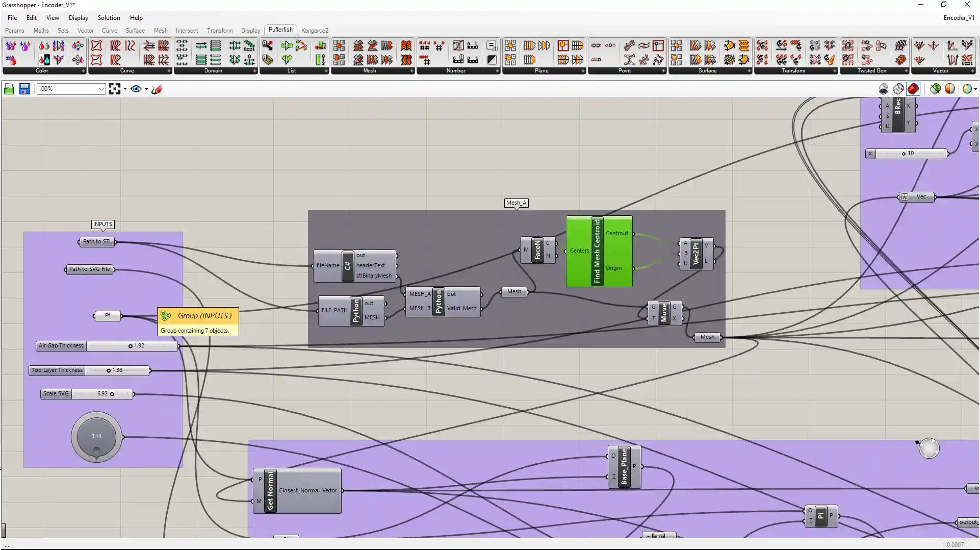Open file with green folder icon

coord(9,89)
